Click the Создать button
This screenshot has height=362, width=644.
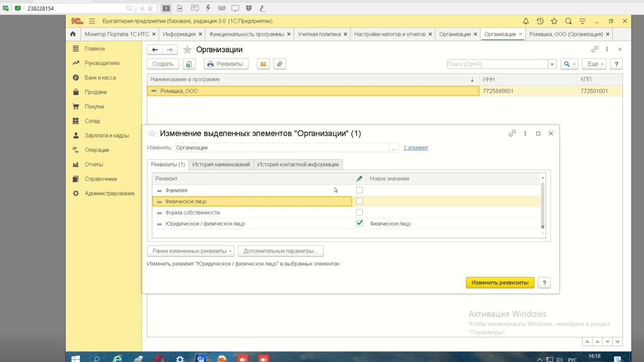163,64
